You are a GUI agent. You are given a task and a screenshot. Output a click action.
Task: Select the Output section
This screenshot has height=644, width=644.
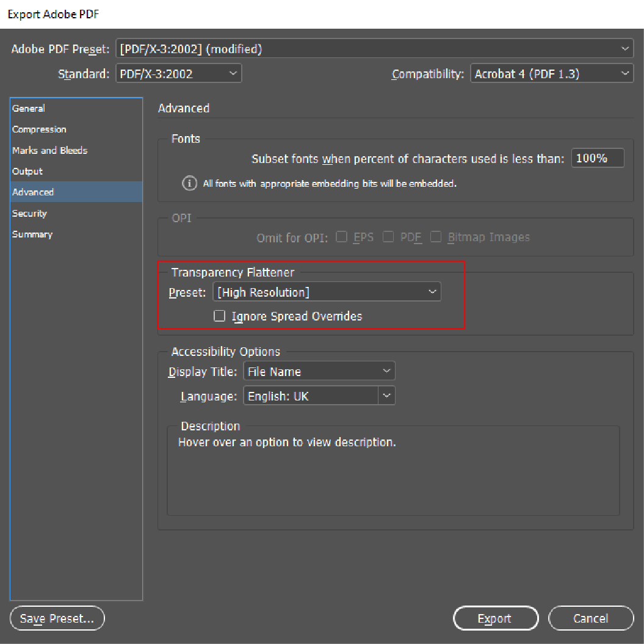[27, 172]
